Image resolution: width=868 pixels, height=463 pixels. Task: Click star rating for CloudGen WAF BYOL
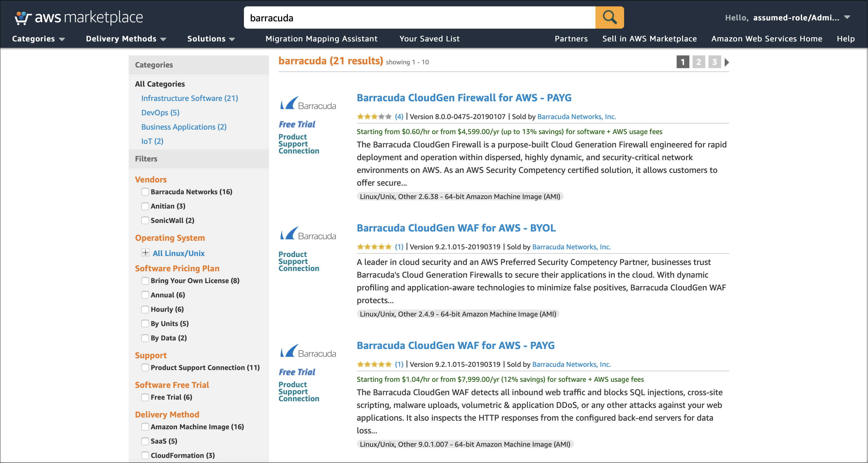374,247
